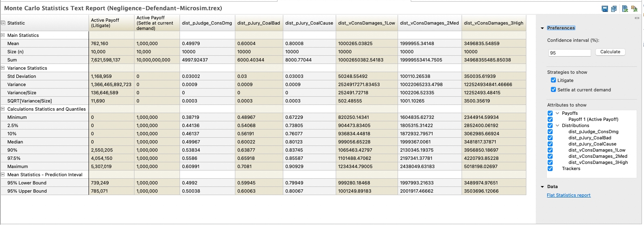Select the dist_vConsDamages_2Med column header
The width and height of the screenshot is (644, 225).
pos(429,23)
